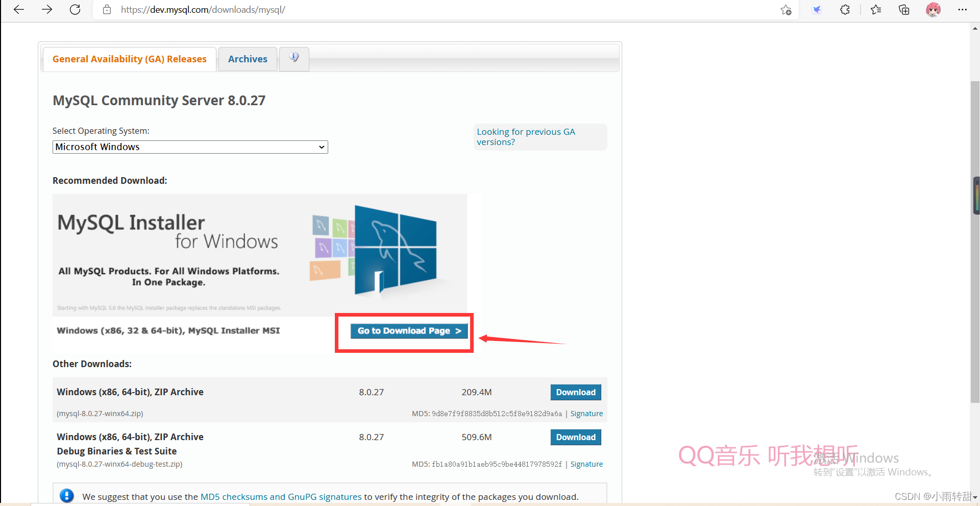980x506 pixels.
Task: Click the 509.6M file size
Action: click(x=477, y=437)
